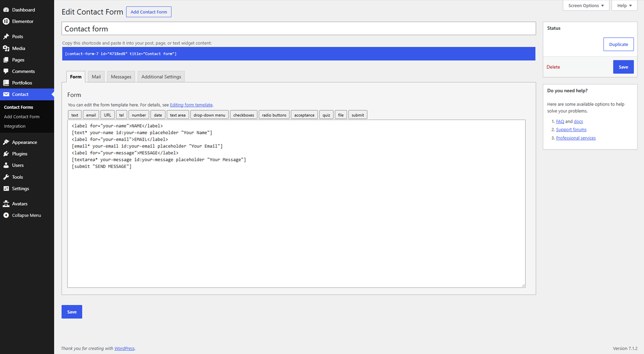The height and width of the screenshot is (354, 644).
Task: Switch to the Messages tab
Action: (x=121, y=77)
